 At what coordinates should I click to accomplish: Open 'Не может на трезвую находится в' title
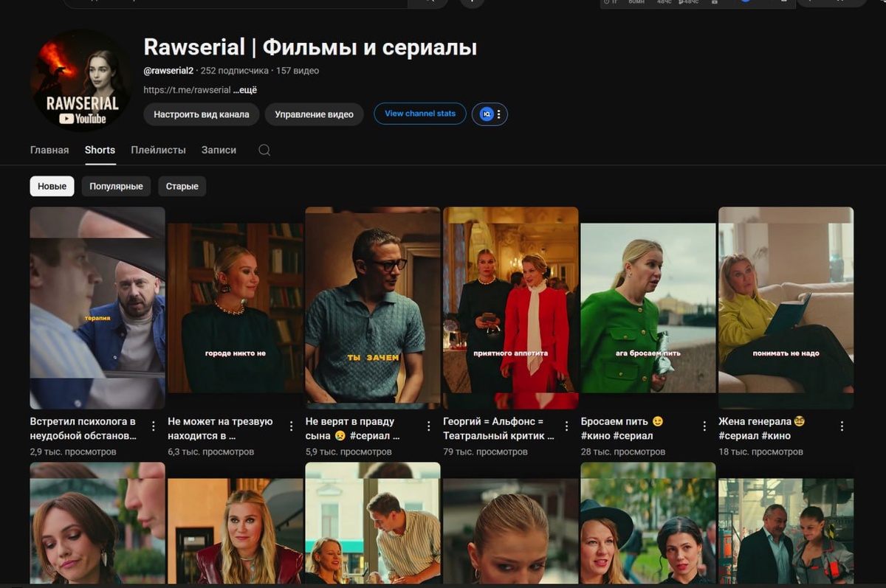pos(220,429)
